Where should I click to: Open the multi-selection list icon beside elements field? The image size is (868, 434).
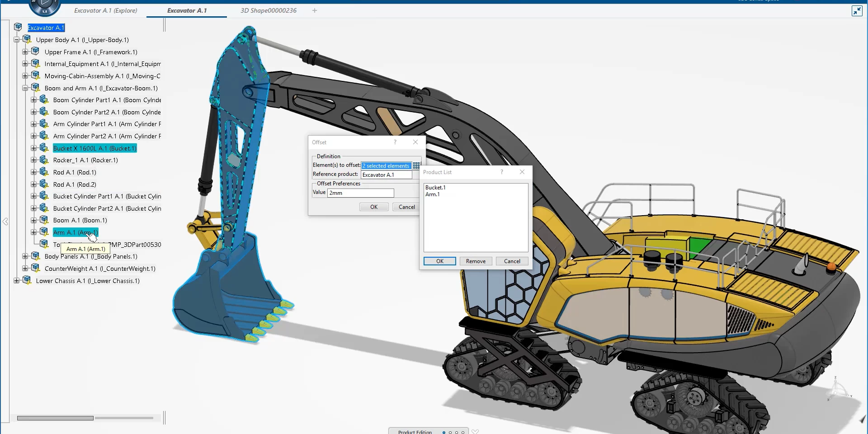416,166
